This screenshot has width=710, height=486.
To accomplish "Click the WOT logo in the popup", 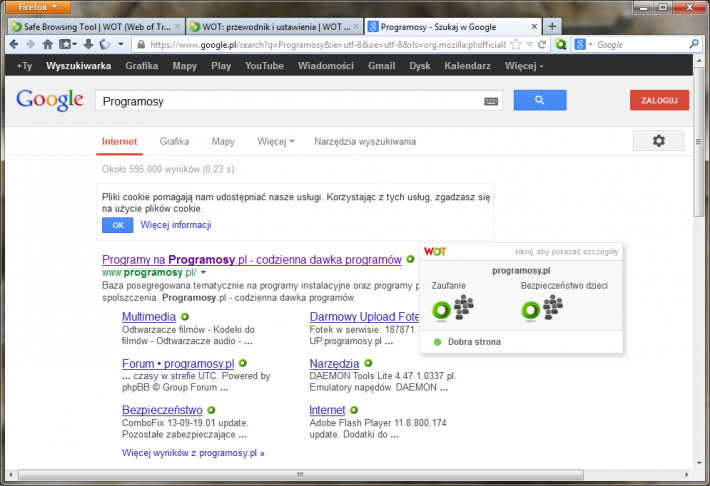I will click(x=435, y=252).
